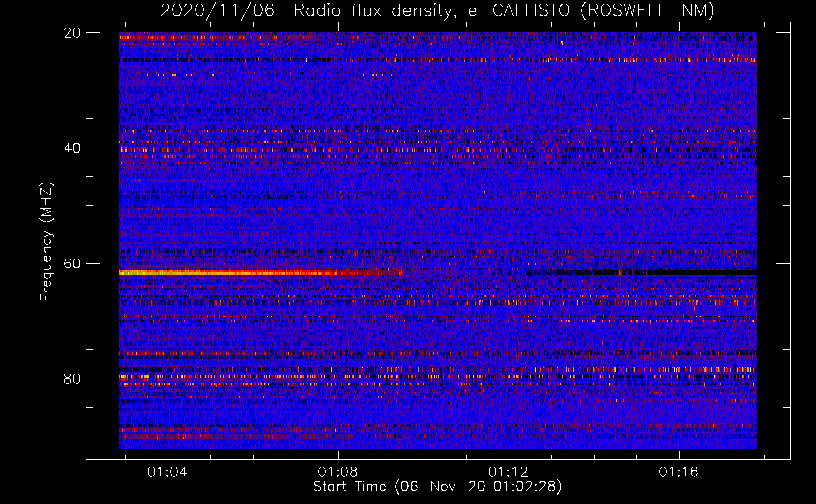The width and height of the screenshot is (816, 504).
Task: Click the 01:12 time tick label
Action: [508, 472]
